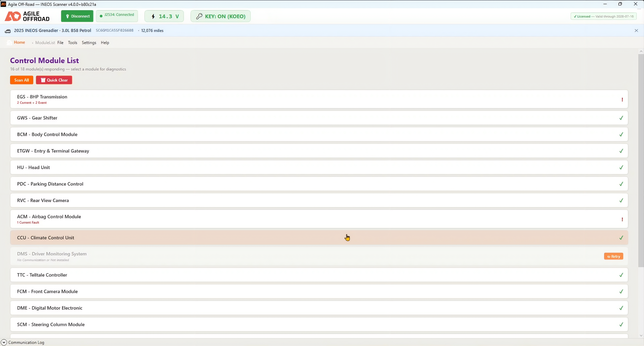Image resolution: width=644 pixels, height=346 pixels.
Task: Click the green checkmark on GWS row
Action: pyautogui.click(x=621, y=118)
